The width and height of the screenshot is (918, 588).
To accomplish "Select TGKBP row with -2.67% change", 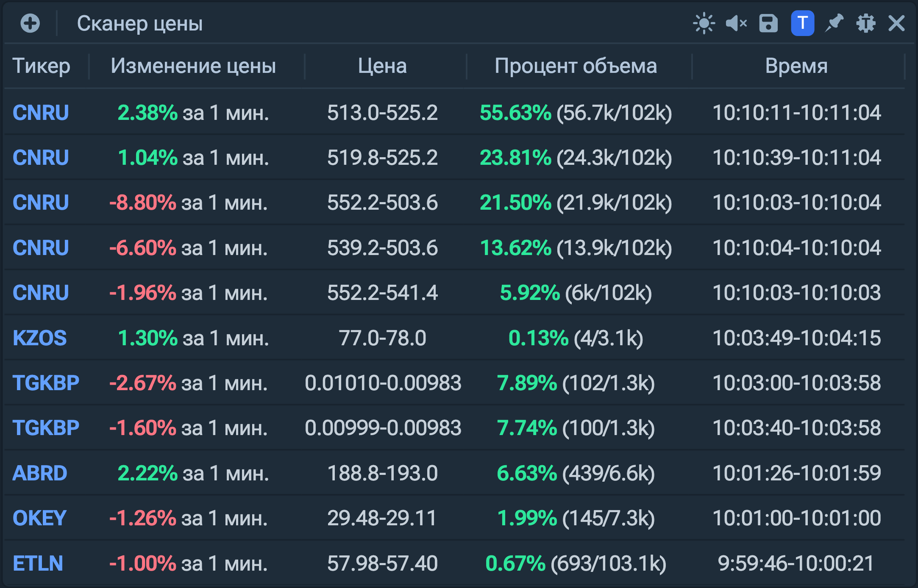I will tap(46, 383).
